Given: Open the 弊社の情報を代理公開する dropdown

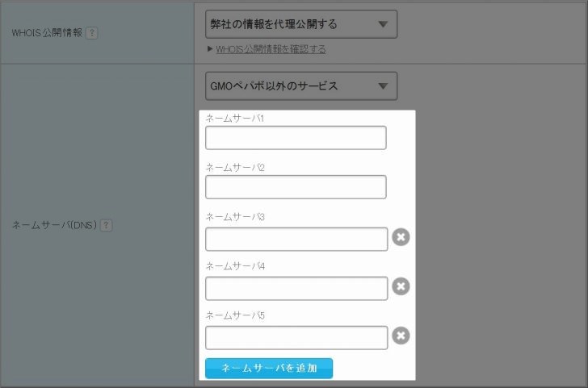Looking at the screenshot, I should [x=301, y=24].
